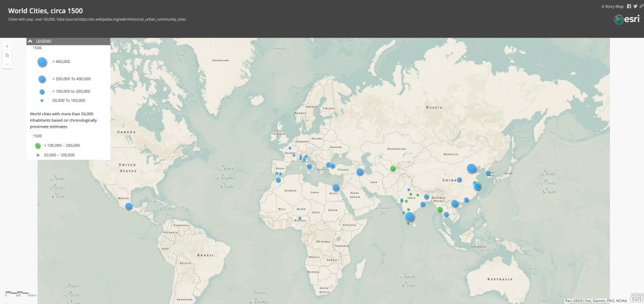The height and width of the screenshot is (304, 644).
Task: Select the blue city marker in Egypt
Action: [336, 188]
